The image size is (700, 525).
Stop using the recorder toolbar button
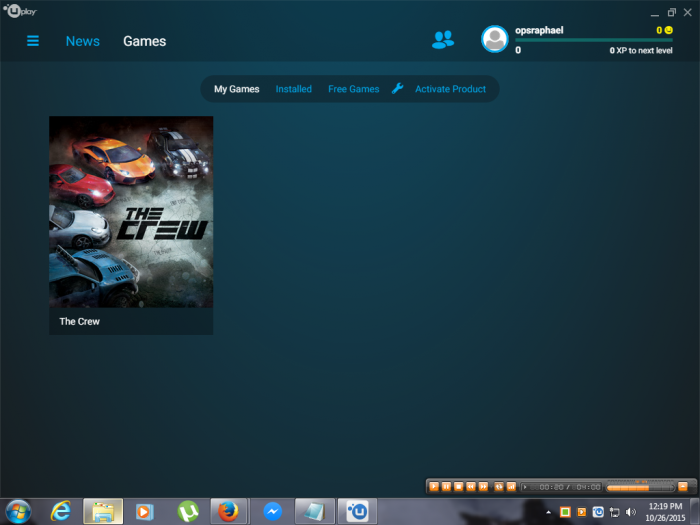click(458, 487)
